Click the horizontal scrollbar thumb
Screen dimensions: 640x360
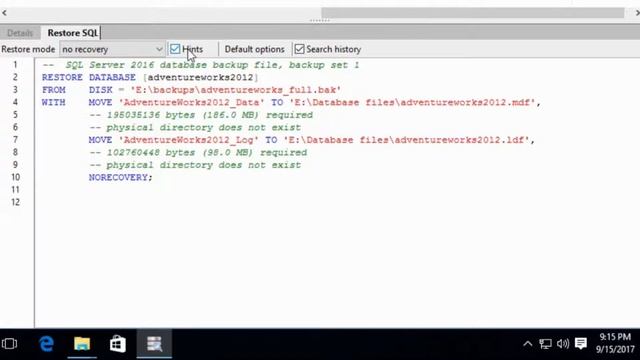[x=473, y=13]
